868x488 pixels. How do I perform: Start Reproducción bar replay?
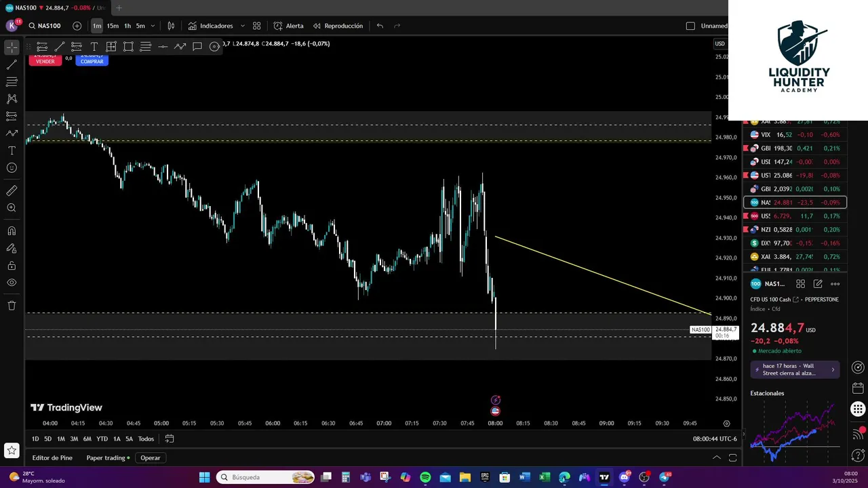[338, 26]
